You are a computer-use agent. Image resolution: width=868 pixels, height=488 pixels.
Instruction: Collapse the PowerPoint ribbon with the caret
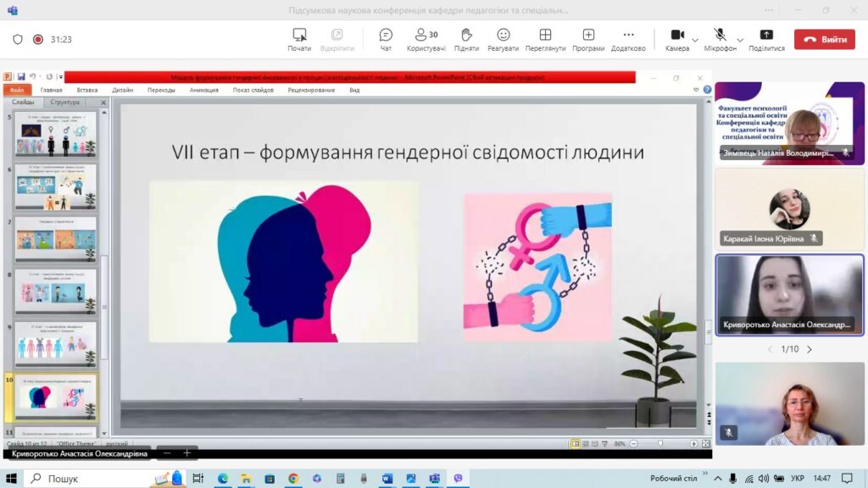tap(696, 90)
